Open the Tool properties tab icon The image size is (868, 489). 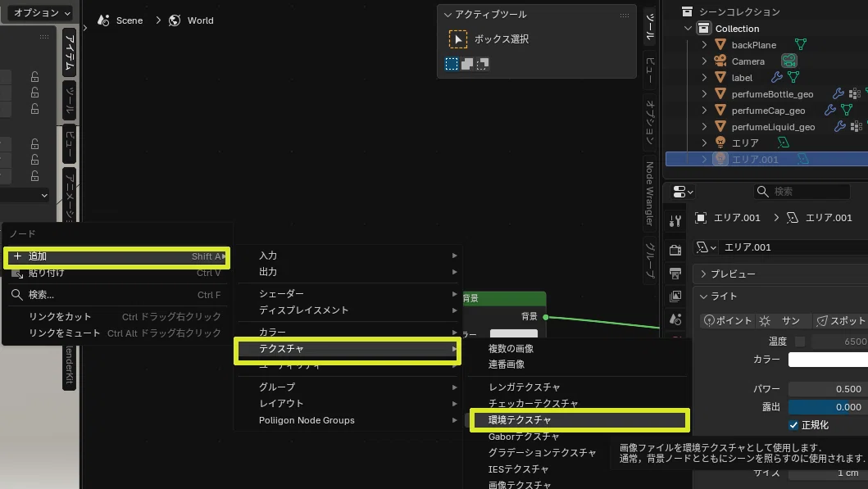pyautogui.click(x=675, y=221)
